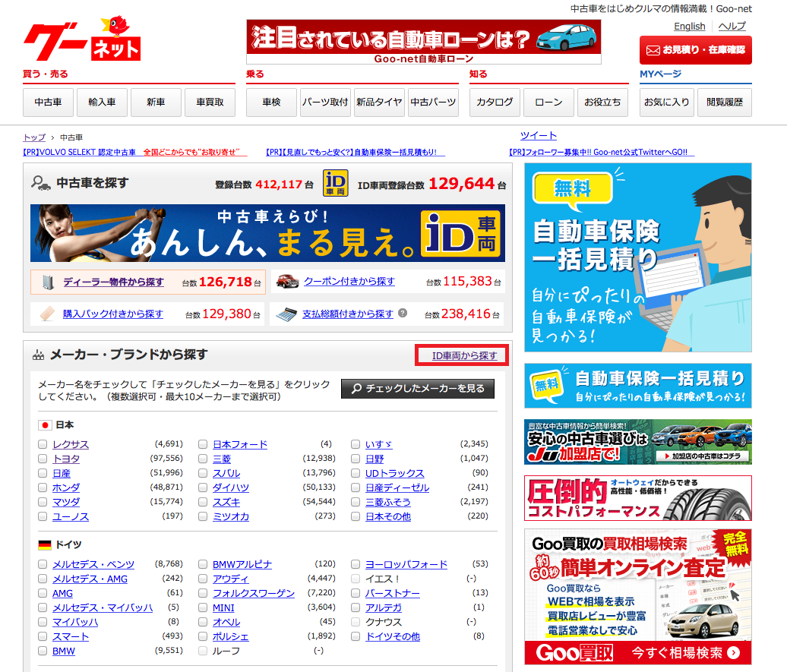The width and height of the screenshot is (787, 672).
Task: Check the メルセデス・ベンツ checkbox
Action: [43, 564]
